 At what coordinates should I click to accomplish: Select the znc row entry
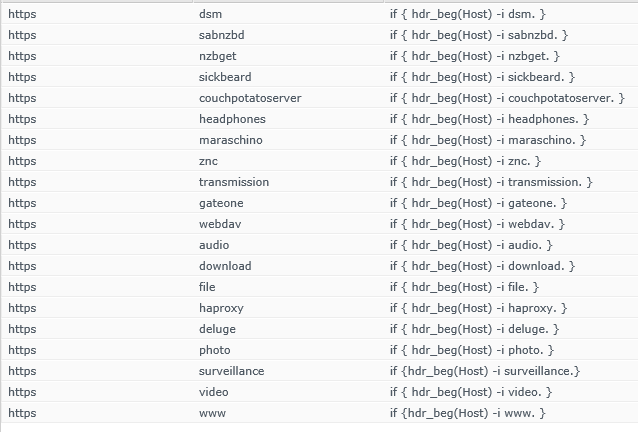tap(319, 161)
